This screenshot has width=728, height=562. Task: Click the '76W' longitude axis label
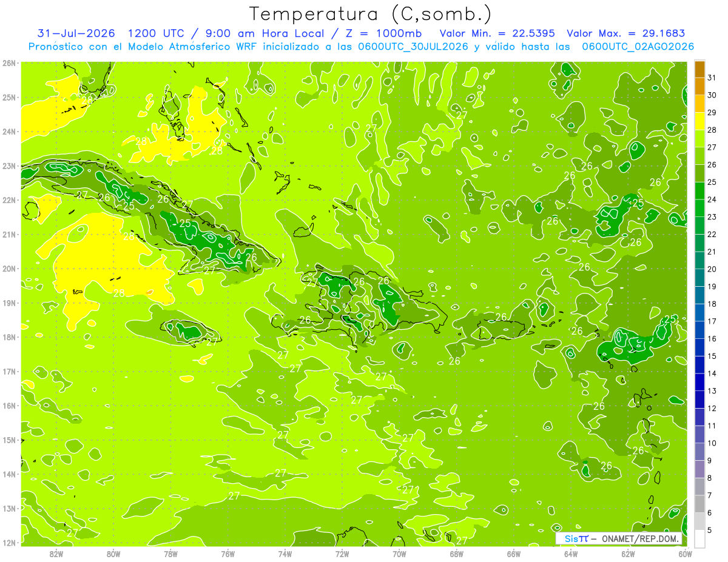tap(228, 554)
